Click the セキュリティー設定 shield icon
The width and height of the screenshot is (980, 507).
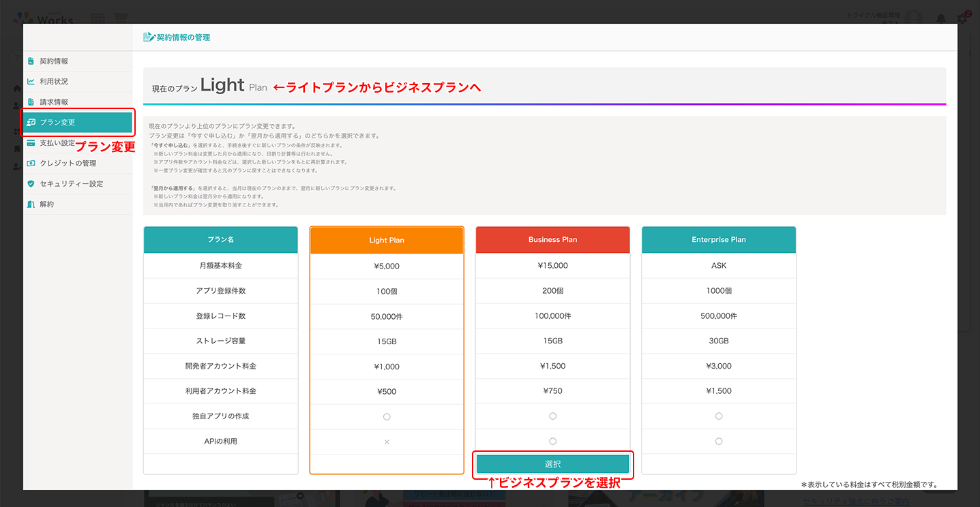(31, 184)
